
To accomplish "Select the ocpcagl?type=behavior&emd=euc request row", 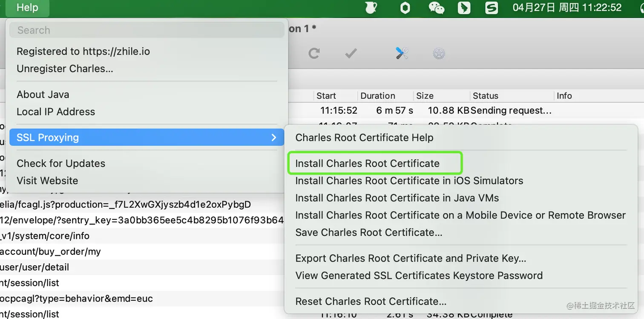I will pos(142,299).
